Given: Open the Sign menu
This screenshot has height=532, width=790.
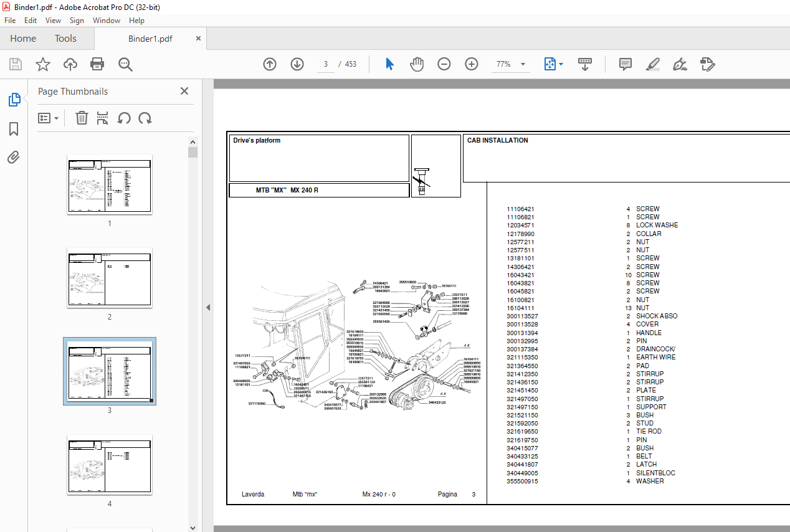Looking at the screenshot, I should (x=77, y=21).
